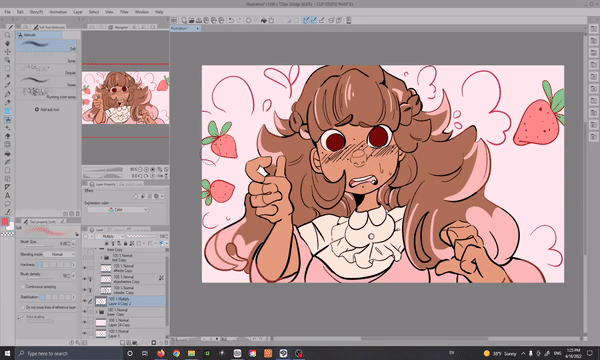Hide the Layer 1 layer
The width and height of the screenshot is (600, 360).
pos(85,333)
